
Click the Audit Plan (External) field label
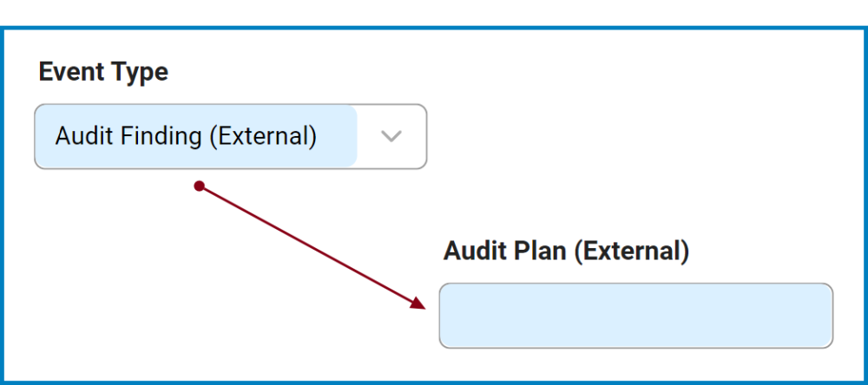566,251
